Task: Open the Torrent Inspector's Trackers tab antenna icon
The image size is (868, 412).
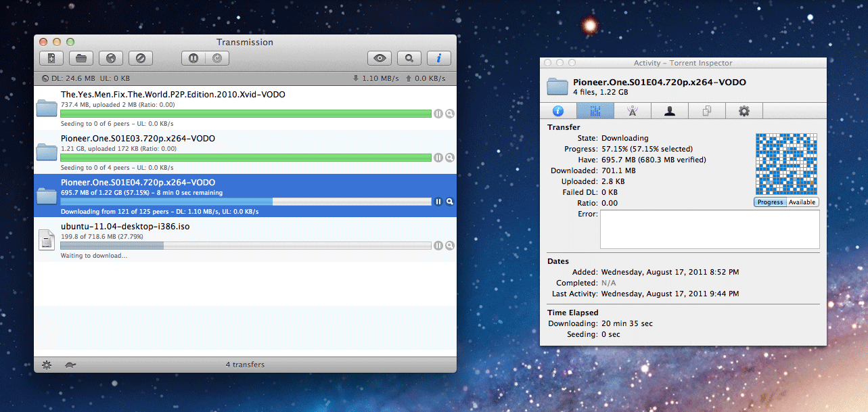Action: [x=632, y=110]
